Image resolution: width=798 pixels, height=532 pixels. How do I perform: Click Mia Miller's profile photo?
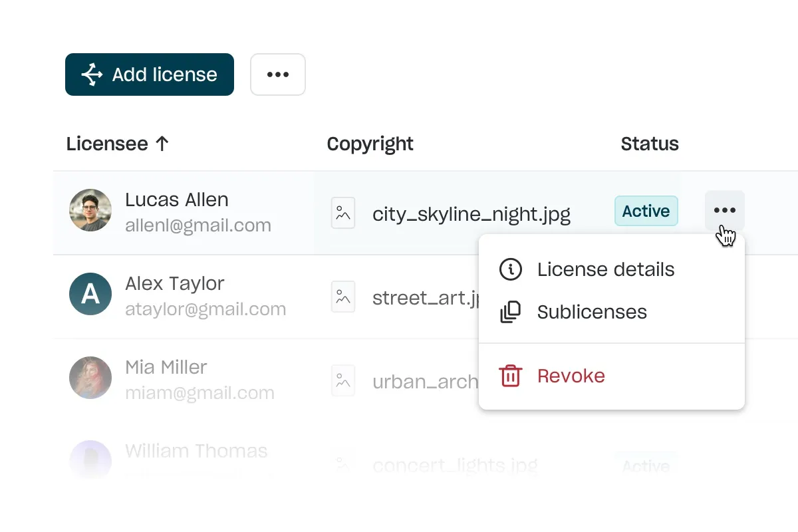pos(90,378)
